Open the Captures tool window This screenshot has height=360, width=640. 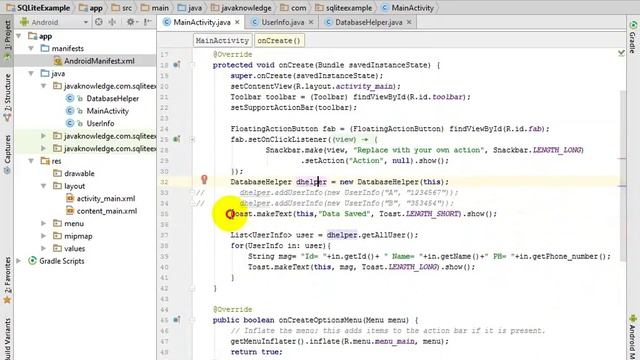tap(7, 154)
